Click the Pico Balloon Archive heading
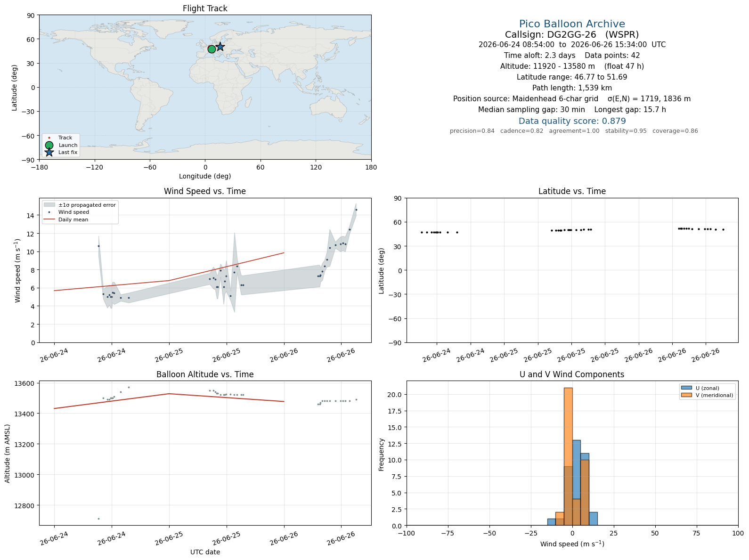The height and width of the screenshot is (560, 749). tap(572, 24)
